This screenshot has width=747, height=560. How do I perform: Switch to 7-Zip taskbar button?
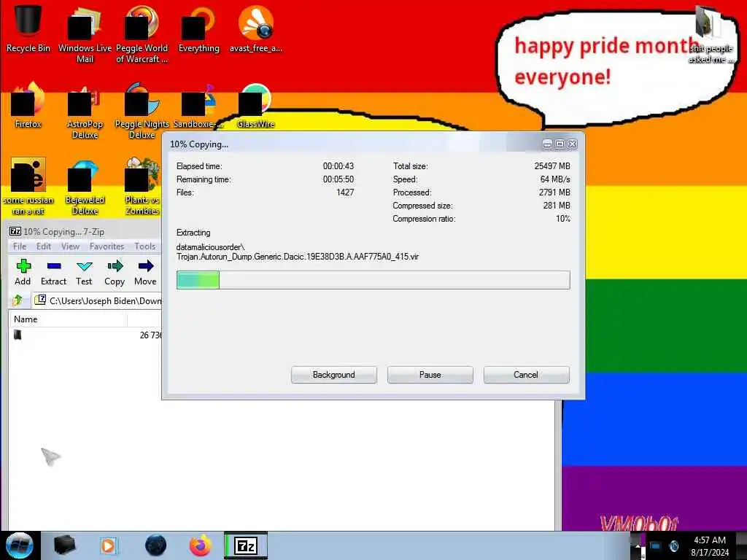[x=246, y=545]
